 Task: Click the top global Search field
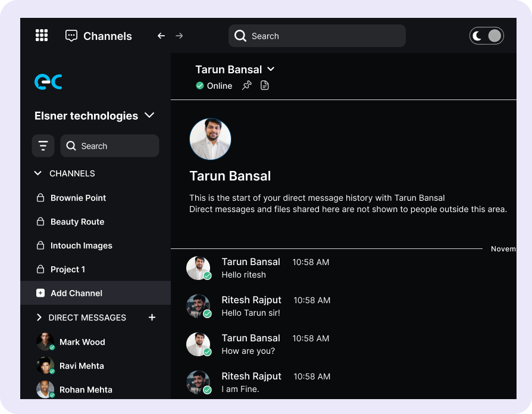click(x=317, y=36)
